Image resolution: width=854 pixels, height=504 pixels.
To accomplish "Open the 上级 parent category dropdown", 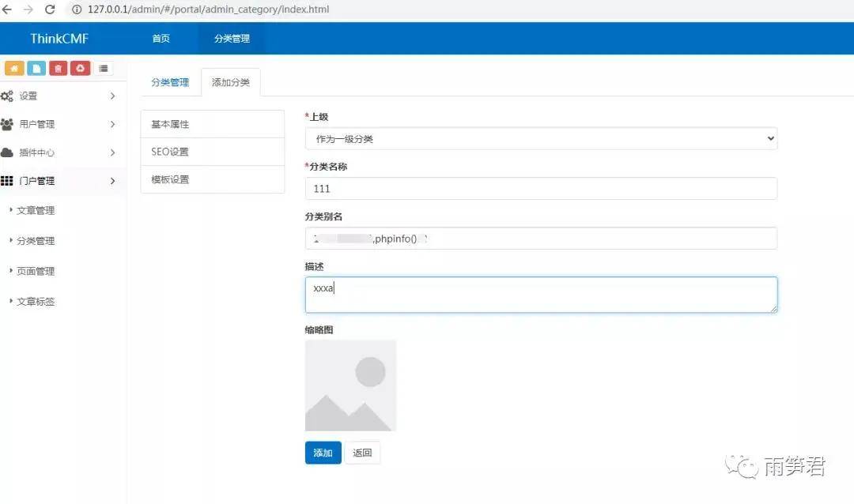I will (x=541, y=138).
